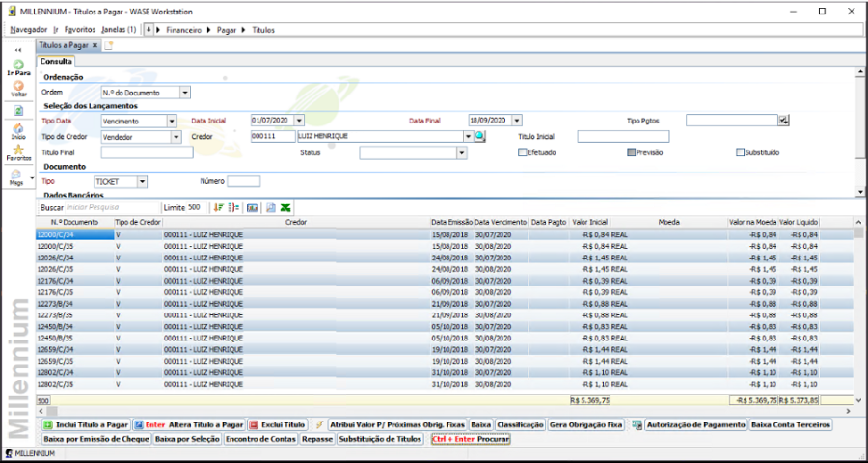Toggle the Substituído checkbox
Screen dimensions: 868x463
(740, 152)
